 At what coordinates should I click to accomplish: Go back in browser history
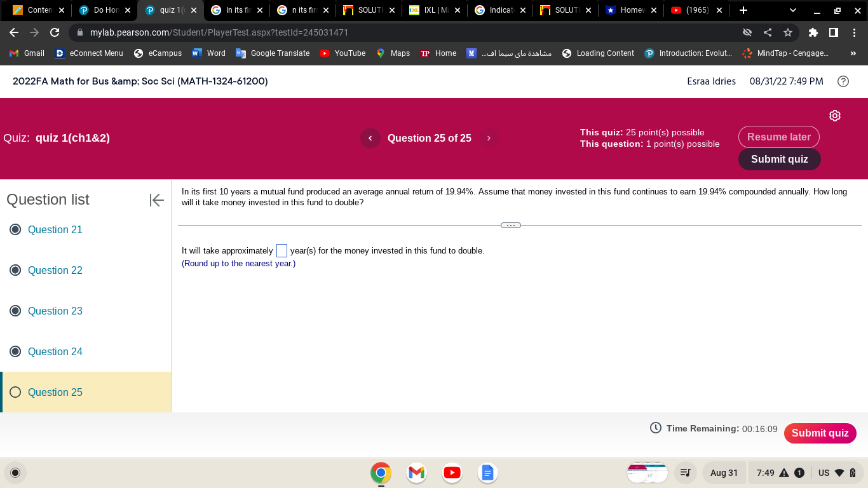[14, 32]
